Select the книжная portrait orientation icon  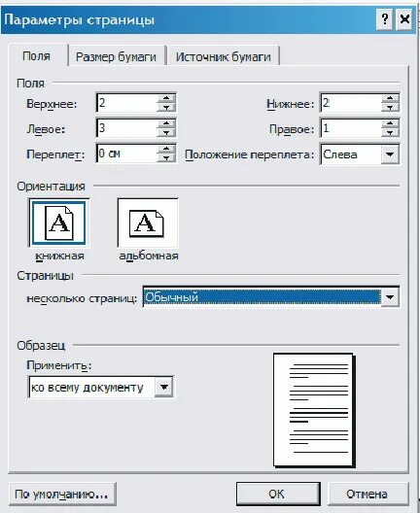tap(59, 223)
